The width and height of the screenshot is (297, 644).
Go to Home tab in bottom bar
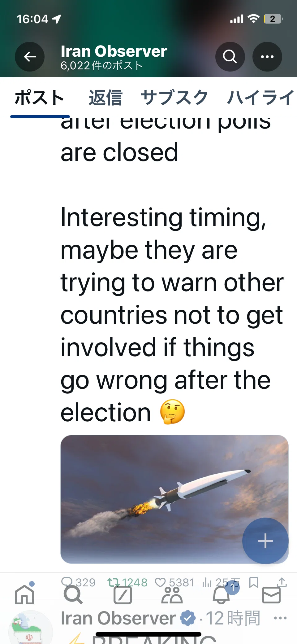[x=24, y=594]
